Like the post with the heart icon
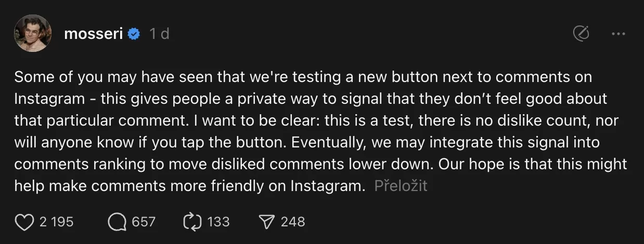The image size is (644, 244). (x=24, y=222)
